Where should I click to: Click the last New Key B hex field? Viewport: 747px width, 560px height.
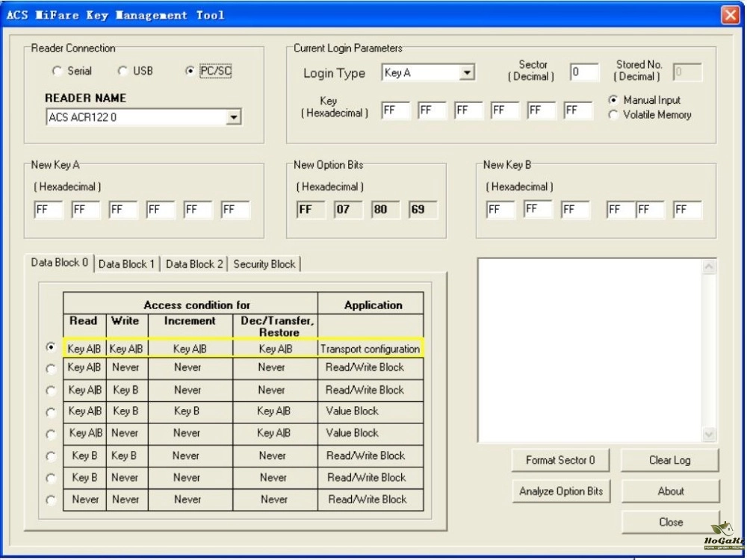point(686,210)
